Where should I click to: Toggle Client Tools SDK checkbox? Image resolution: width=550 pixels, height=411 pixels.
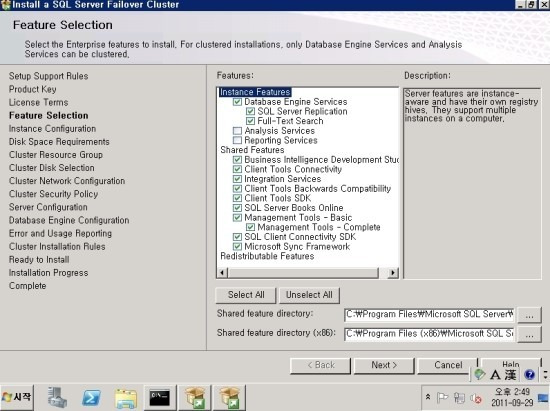click(x=237, y=198)
